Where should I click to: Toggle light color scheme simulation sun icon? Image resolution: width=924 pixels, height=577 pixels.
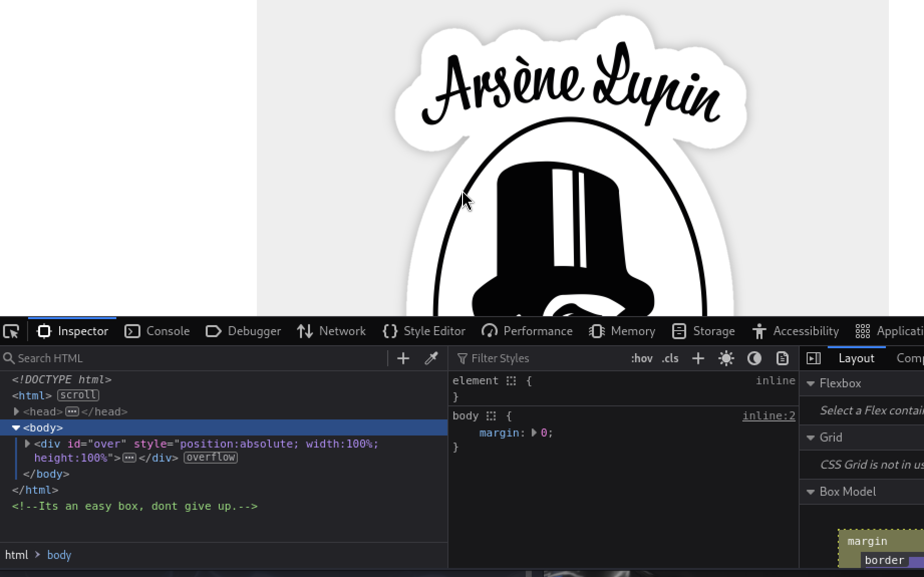tap(726, 358)
